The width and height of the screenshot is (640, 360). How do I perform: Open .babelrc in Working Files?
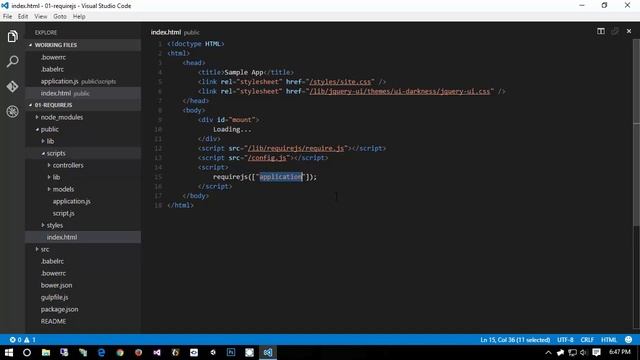pyautogui.click(x=83, y=69)
